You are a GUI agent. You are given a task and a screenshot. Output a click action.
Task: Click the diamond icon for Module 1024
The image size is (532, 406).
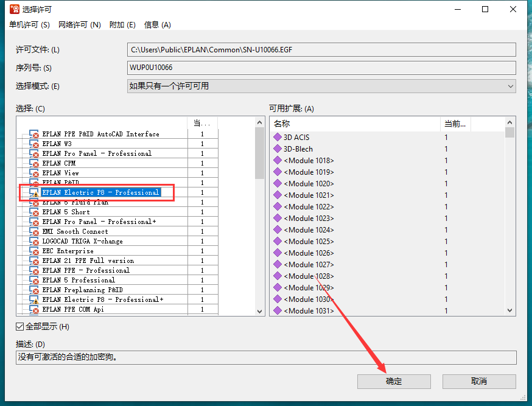pyautogui.click(x=278, y=229)
